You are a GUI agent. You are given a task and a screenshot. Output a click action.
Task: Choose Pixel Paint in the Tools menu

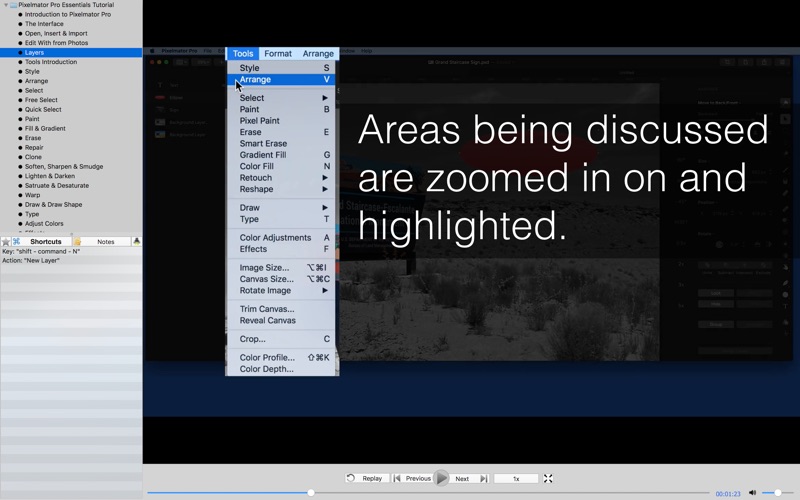coord(282,121)
